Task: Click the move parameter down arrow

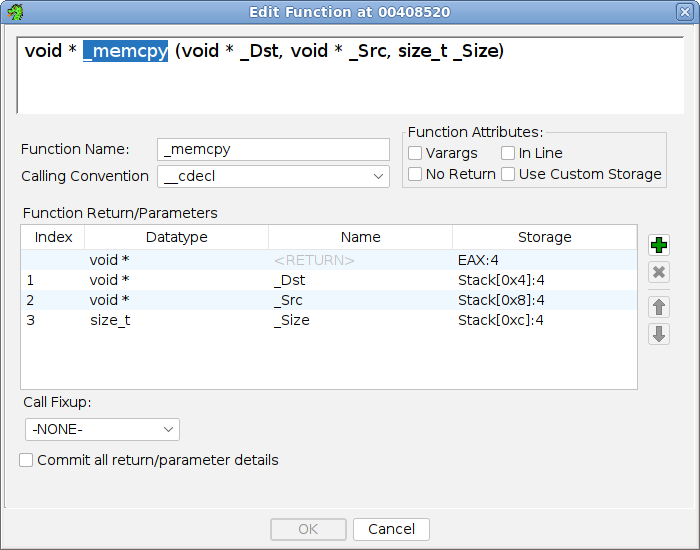Action: click(x=659, y=334)
